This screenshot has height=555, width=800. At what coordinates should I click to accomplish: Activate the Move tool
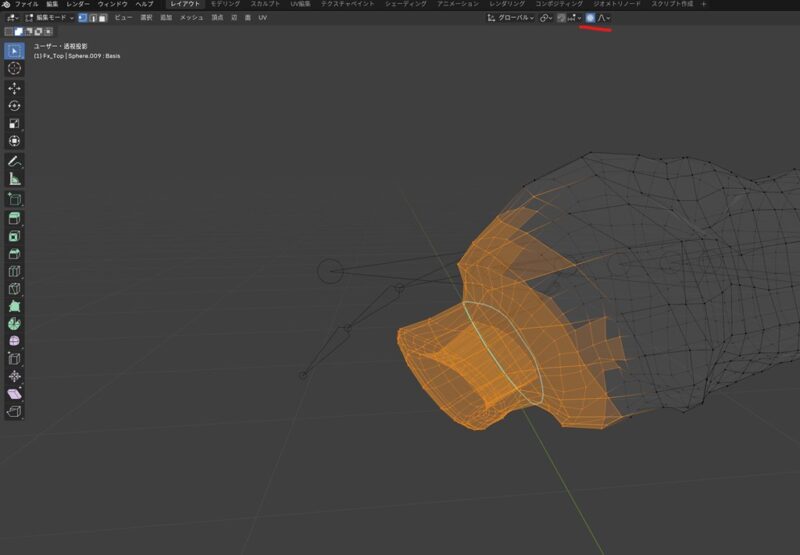point(14,88)
